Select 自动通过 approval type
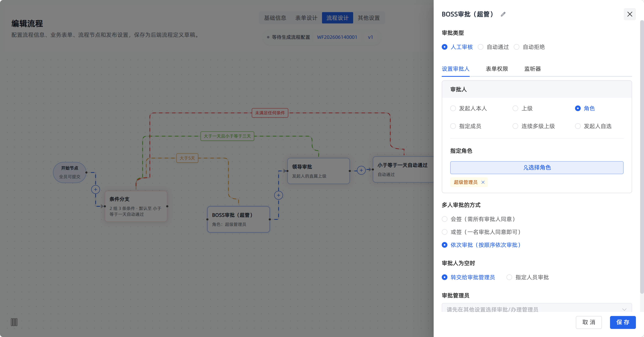Image resolution: width=644 pixels, height=337 pixels. [493, 47]
